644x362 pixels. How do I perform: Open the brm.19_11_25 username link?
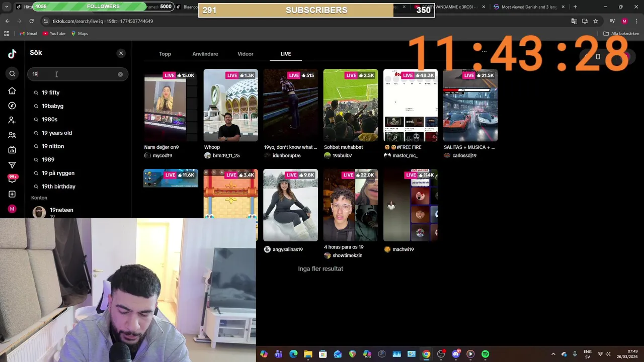coord(226,156)
